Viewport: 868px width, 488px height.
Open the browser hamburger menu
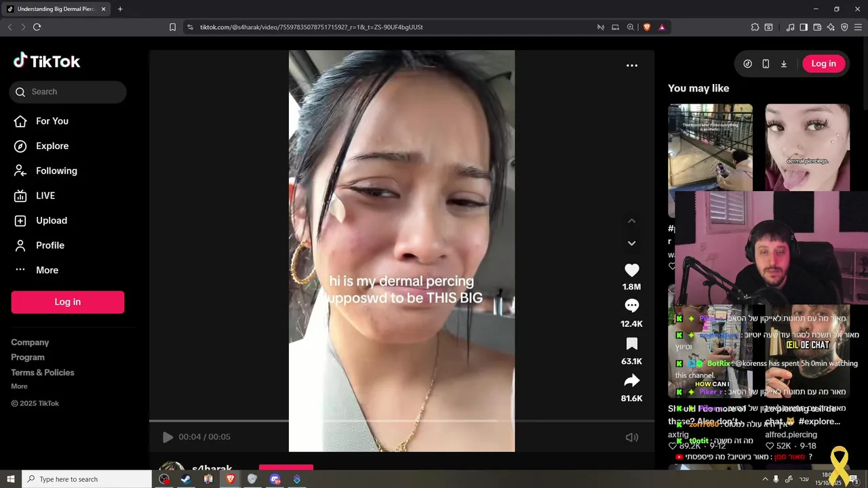pyautogui.click(x=858, y=27)
